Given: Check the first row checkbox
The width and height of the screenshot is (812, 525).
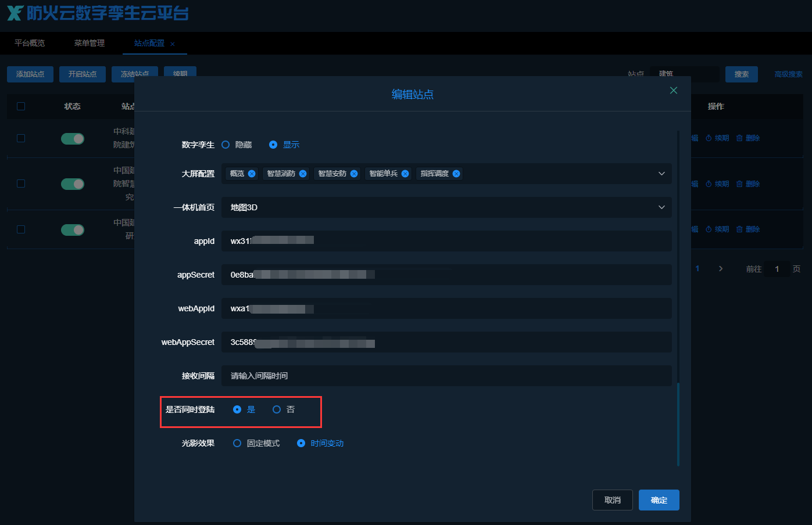Looking at the screenshot, I should (21, 138).
